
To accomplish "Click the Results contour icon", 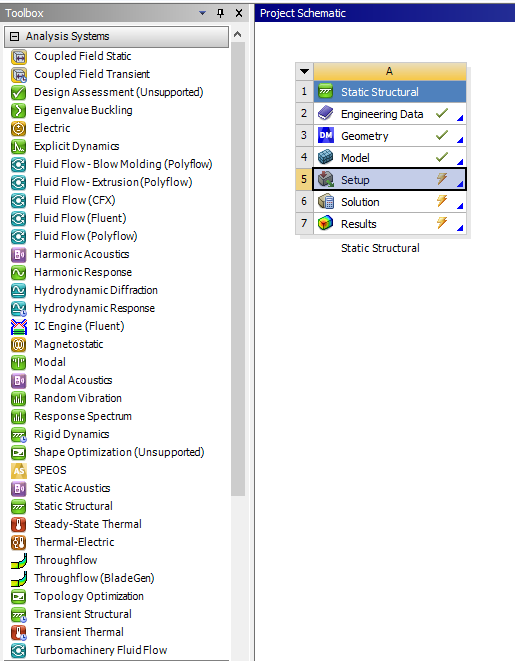I will pos(326,223).
